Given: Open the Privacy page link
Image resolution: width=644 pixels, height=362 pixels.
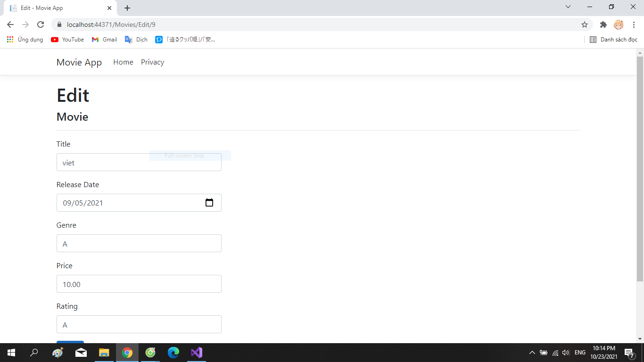Looking at the screenshot, I should 152,62.
